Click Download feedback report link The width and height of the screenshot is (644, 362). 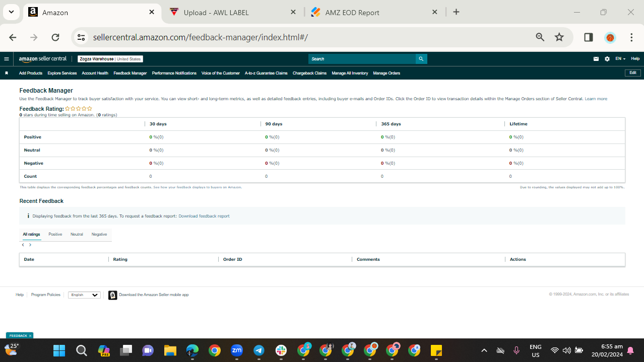[204, 216]
